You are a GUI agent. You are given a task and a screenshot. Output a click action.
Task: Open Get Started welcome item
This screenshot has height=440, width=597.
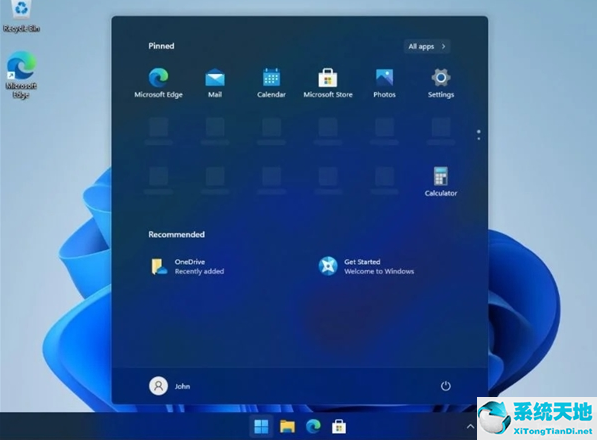coord(366,266)
